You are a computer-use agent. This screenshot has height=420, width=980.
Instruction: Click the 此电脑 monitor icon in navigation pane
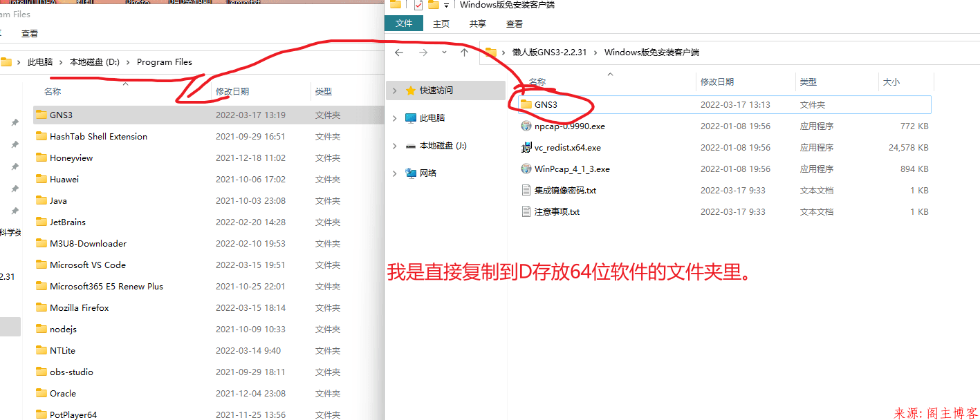(x=411, y=118)
